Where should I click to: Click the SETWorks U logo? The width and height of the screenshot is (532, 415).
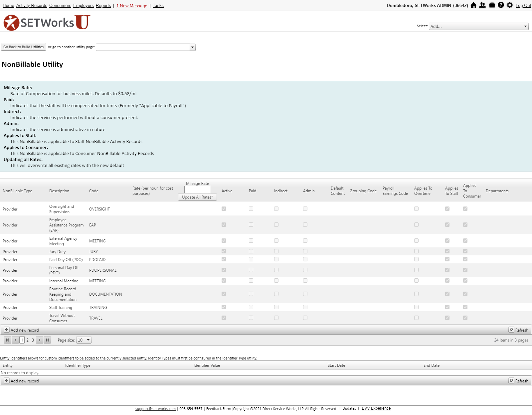click(x=47, y=22)
